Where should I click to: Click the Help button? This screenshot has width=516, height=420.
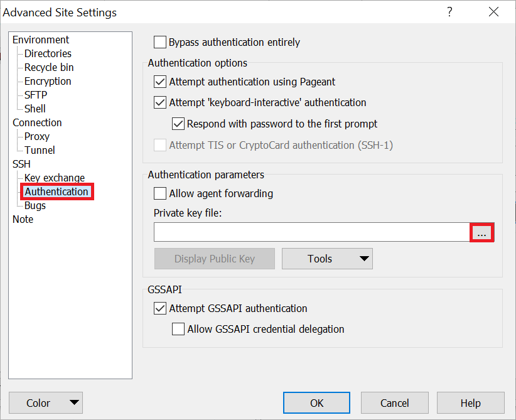coord(470,403)
